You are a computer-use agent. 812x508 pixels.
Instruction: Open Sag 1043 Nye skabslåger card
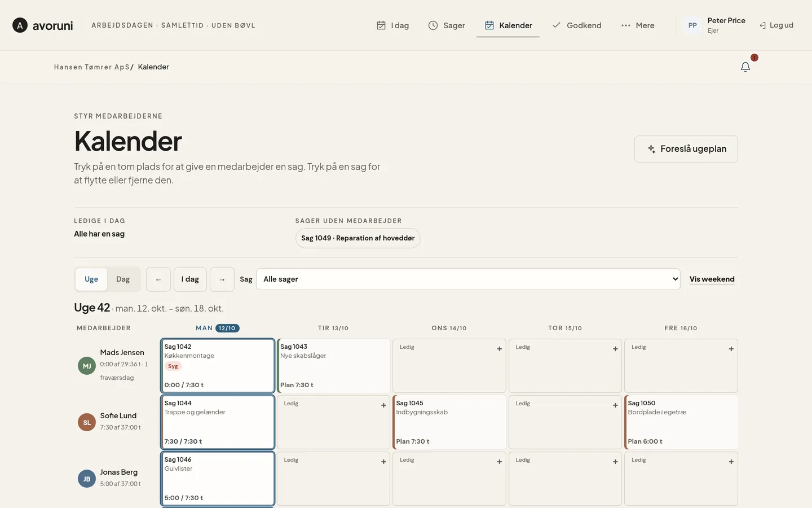tap(333, 366)
